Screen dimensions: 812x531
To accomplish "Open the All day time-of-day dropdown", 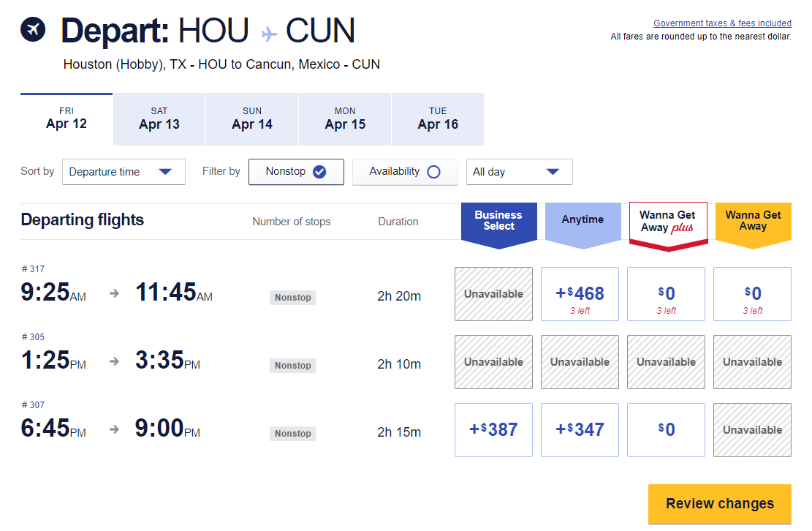I will 519,172.
